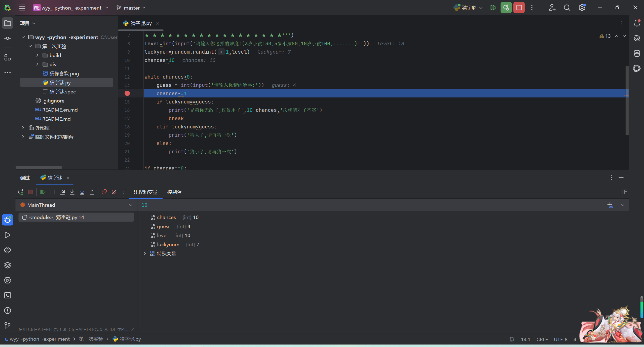This screenshot has width=644, height=347.
Task: Click the Step Over debug icon
Action: 62,192
